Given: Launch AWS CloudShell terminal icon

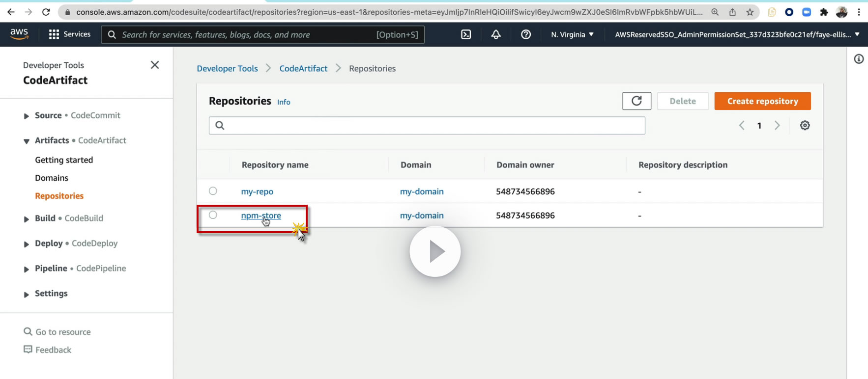Looking at the screenshot, I should click(466, 34).
